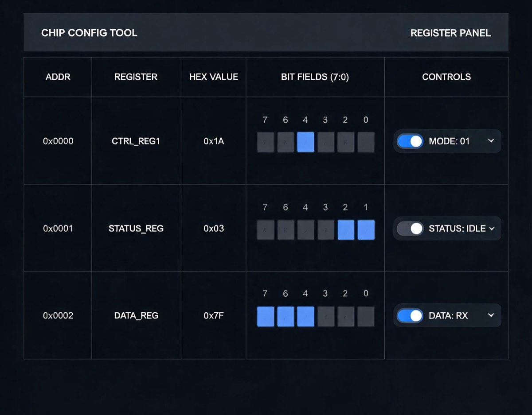
Task: Enable the STATUS: IDLE switch
Action: [x=410, y=229]
